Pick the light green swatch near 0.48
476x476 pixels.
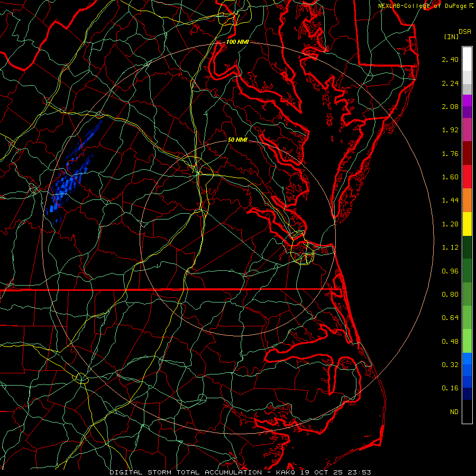pyautogui.click(x=467, y=341)
